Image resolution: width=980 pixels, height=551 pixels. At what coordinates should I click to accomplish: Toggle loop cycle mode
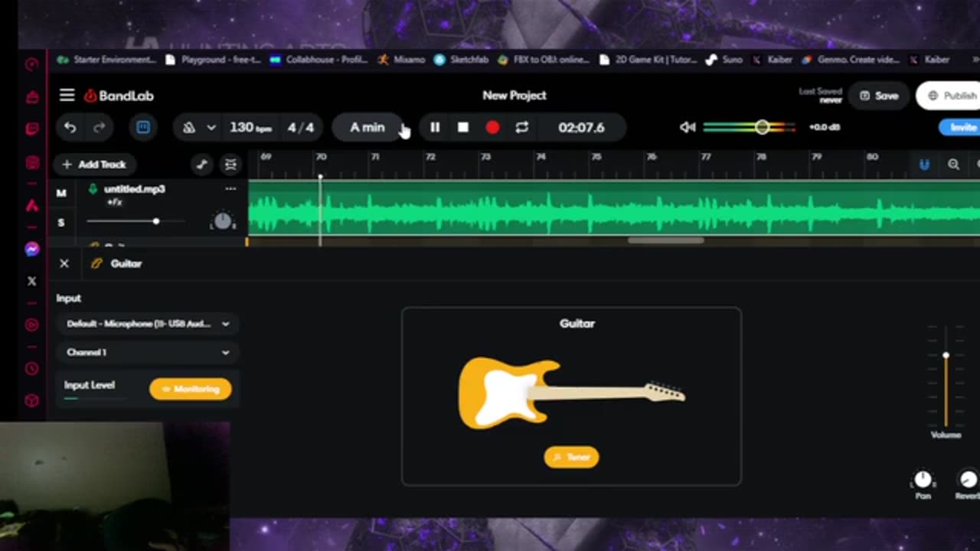[x=521, y=128]
